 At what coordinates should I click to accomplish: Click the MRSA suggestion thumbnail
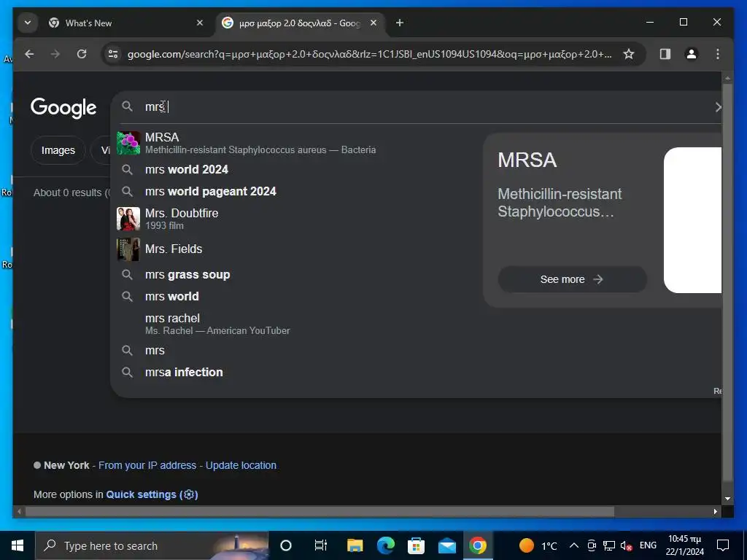[x=128, y=143]
